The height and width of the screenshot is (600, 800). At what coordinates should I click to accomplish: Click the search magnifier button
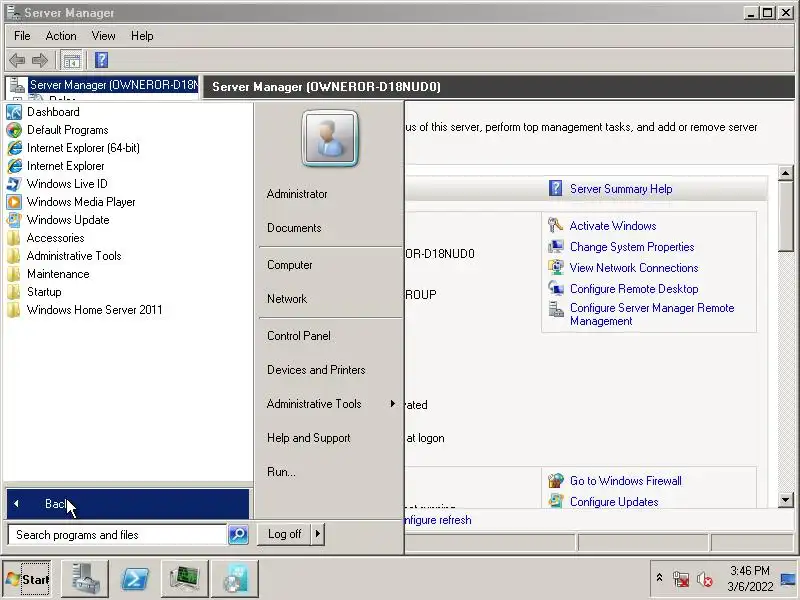[238, 534]
